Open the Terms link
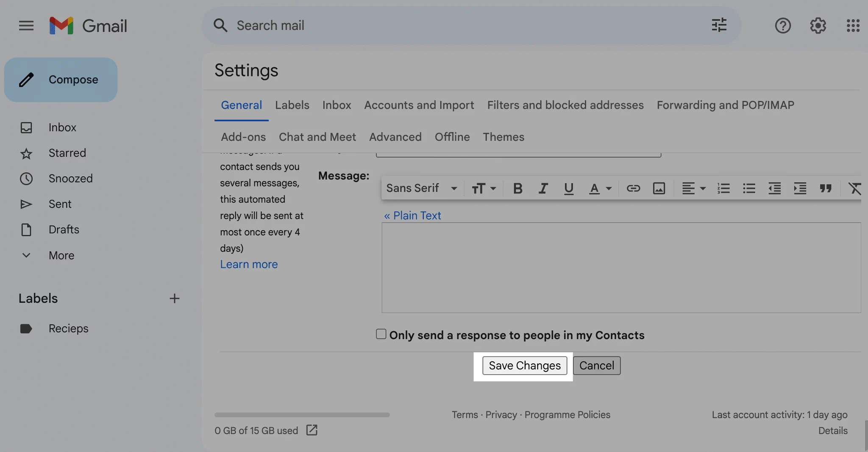This screenshot has width=868, height=452. tap(465, 415)
